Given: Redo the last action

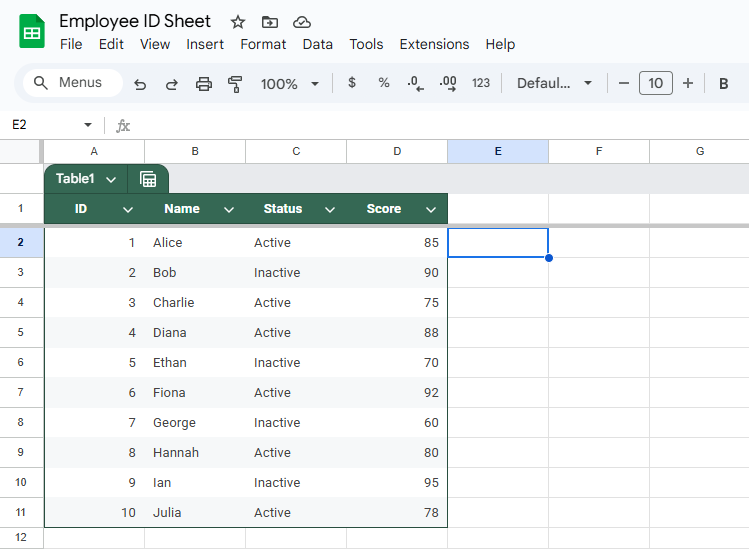Looking at the screenshot, I should [x=171, y=84].
